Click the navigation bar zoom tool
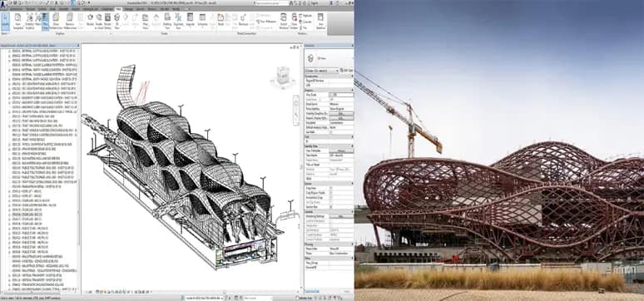Image resolution: width=644 pixels, height=301 pixels. pyautogui.click(x=296, y=114)
